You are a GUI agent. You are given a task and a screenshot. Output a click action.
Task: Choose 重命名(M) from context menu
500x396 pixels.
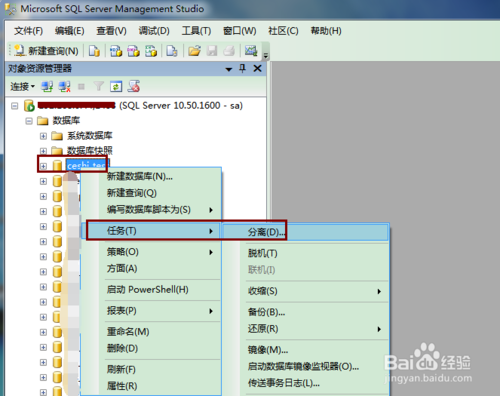coord(151,332)
